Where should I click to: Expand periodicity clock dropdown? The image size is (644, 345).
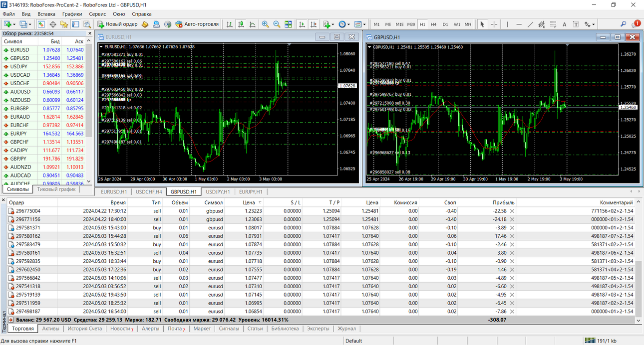coord(348,24)
